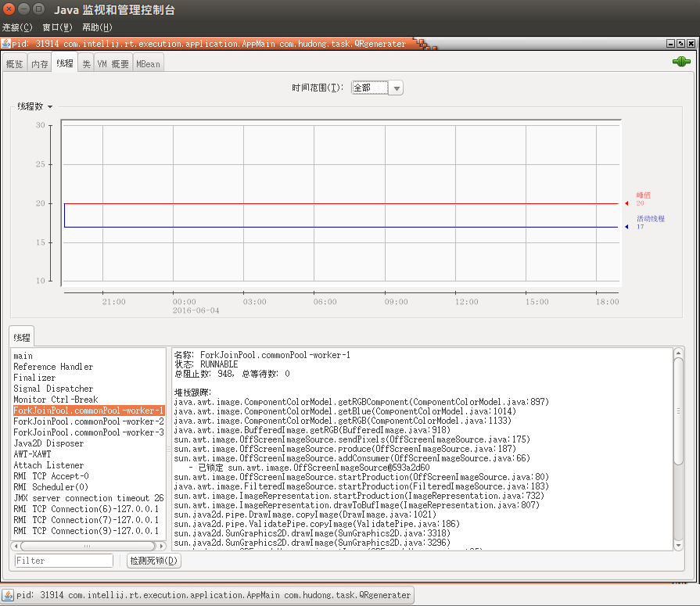Switch to the 类 tab
The width and height of the screenshot is (700, 606).
point(86,64)
